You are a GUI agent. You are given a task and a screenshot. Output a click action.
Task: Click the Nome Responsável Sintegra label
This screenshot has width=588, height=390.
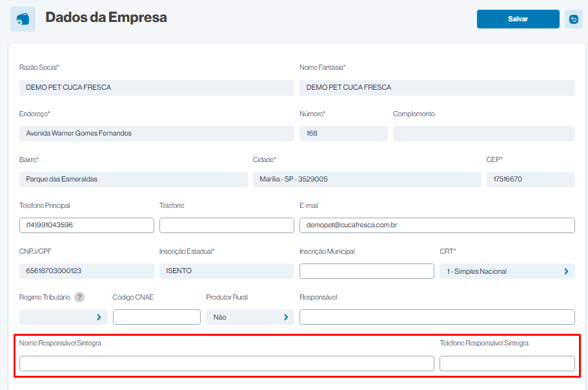tap(60, 343)
